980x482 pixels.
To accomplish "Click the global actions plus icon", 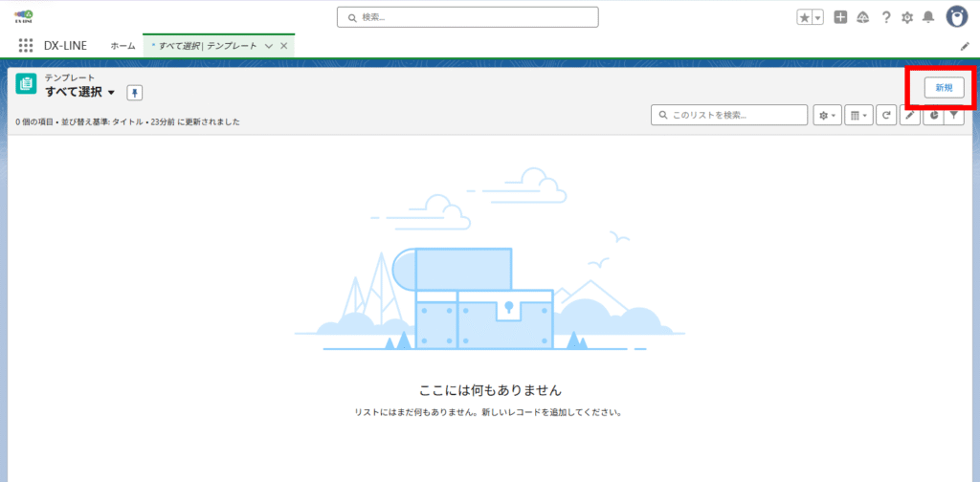I will [x=840, y=17].
